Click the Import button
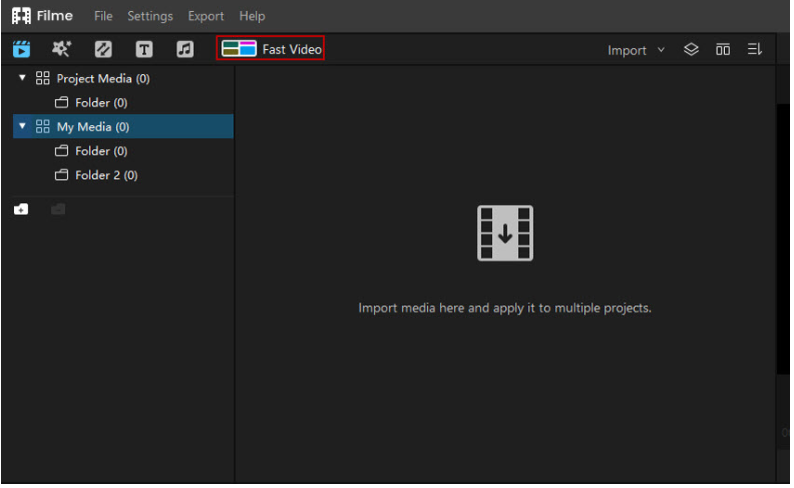This screenshot has width=794, height=488. pos(627,50)
